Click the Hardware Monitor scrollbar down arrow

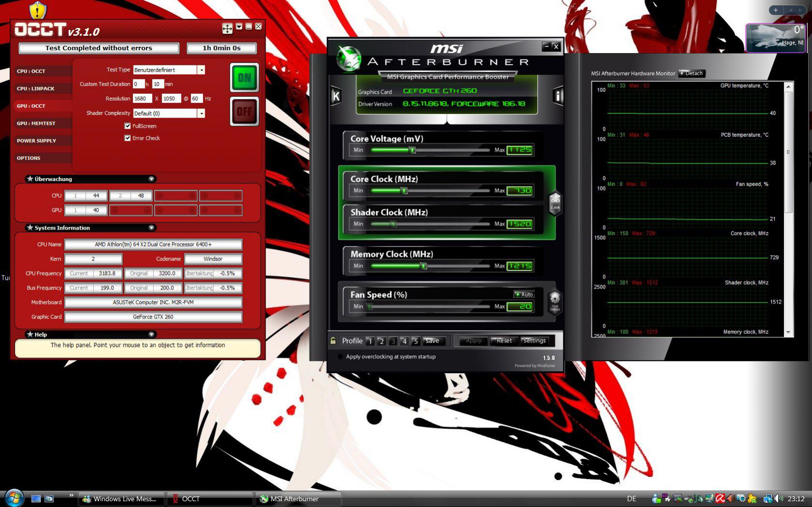tap(789, 333)
